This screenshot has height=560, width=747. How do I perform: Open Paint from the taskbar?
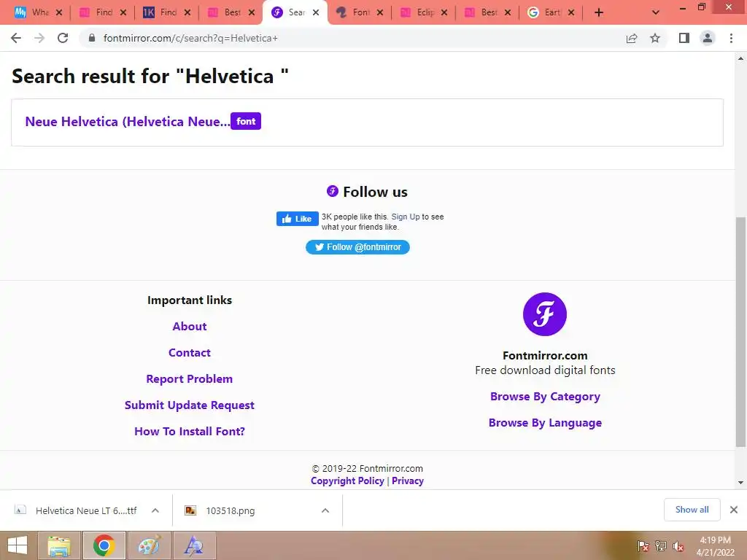[x=149, y=545]
